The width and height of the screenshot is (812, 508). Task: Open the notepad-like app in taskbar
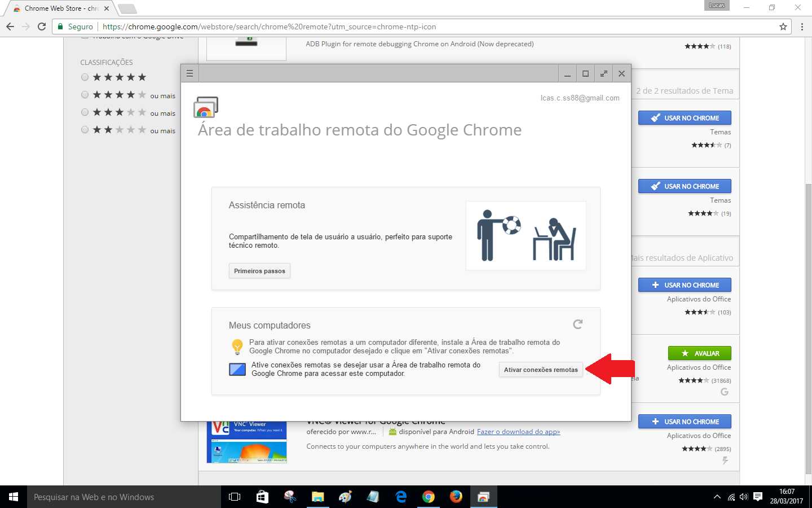(373, 497)
